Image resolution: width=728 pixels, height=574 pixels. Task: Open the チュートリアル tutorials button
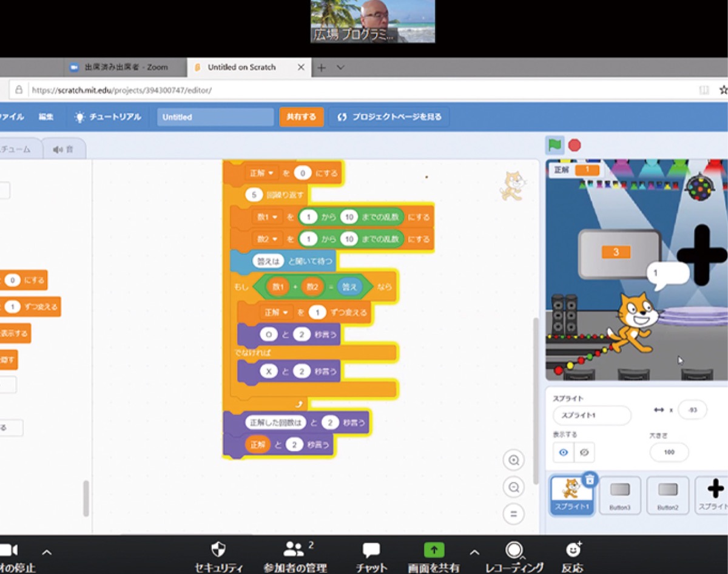(x=107, y=117)
